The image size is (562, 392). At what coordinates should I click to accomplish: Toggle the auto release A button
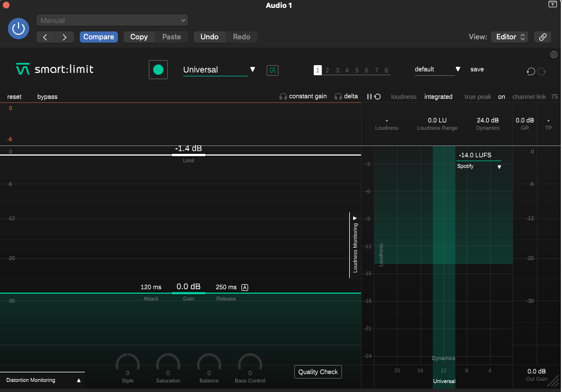[245, 288]
